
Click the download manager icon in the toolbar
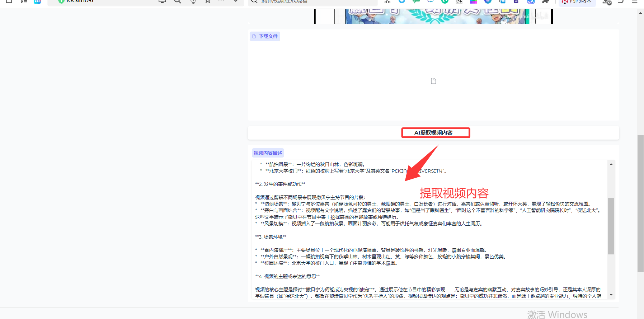[x=606, y=2]
